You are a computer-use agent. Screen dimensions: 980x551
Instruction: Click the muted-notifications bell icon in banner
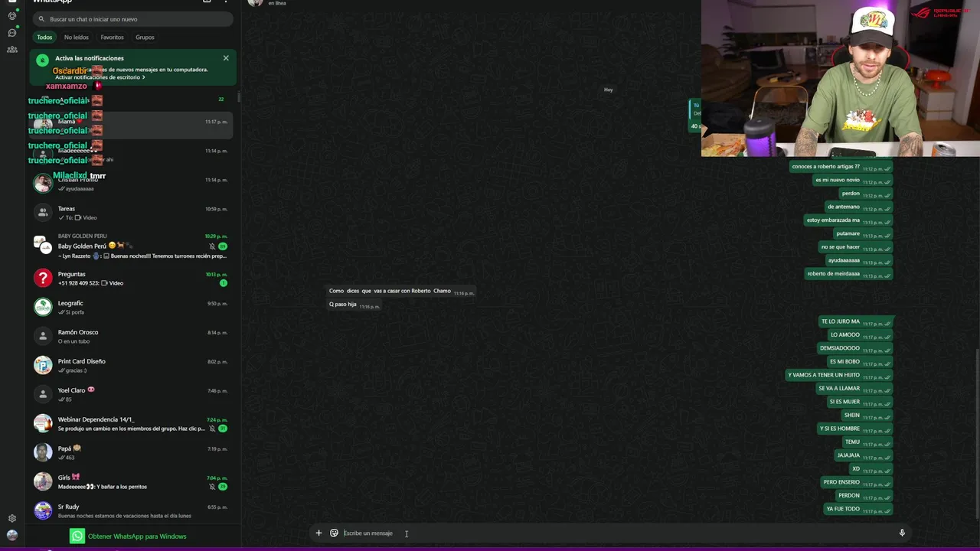[x=42, y=60]
